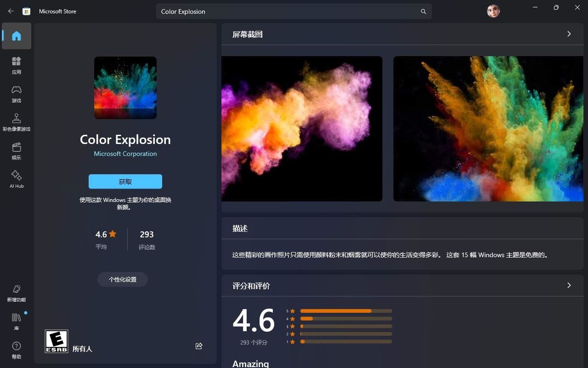The height and width of the screenshot is (368, 588).
Task: Open AI Hub from the sidebar
Action: (16, 179)
